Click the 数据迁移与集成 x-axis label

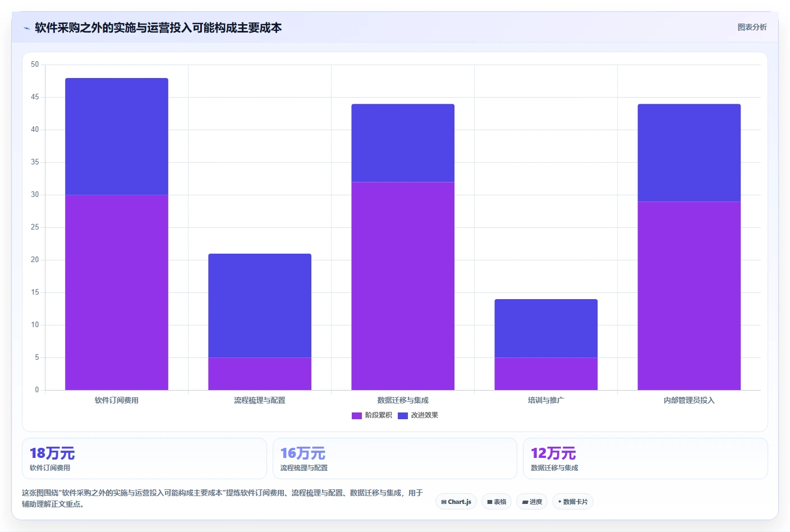(x=403, y=400)
